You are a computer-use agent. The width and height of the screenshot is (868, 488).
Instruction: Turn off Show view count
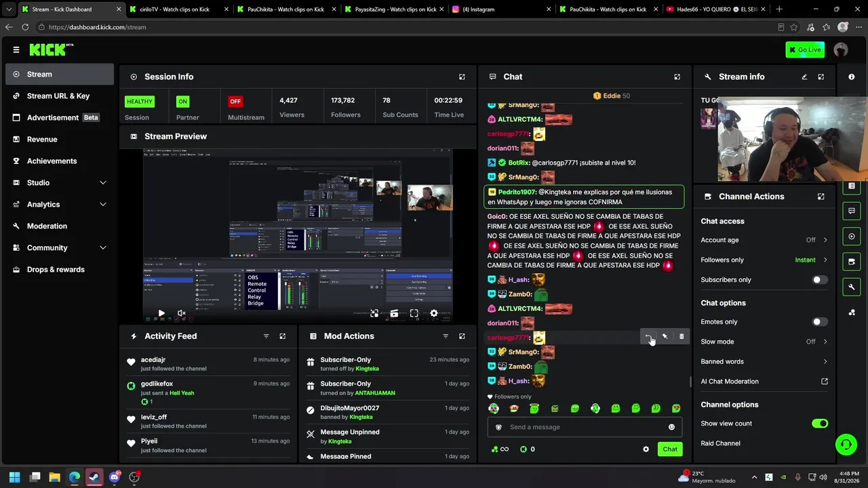pyautogui.click(x=820, y=424)
